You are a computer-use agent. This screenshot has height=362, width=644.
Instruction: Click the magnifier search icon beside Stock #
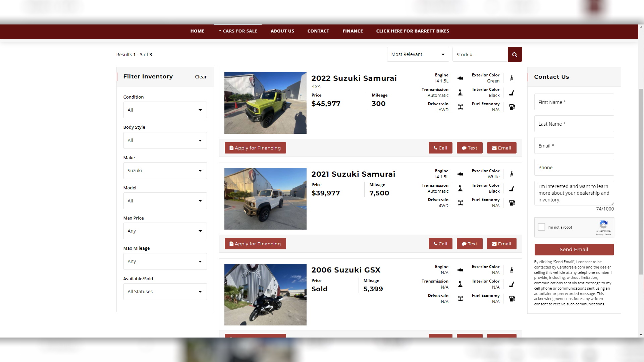515,55
